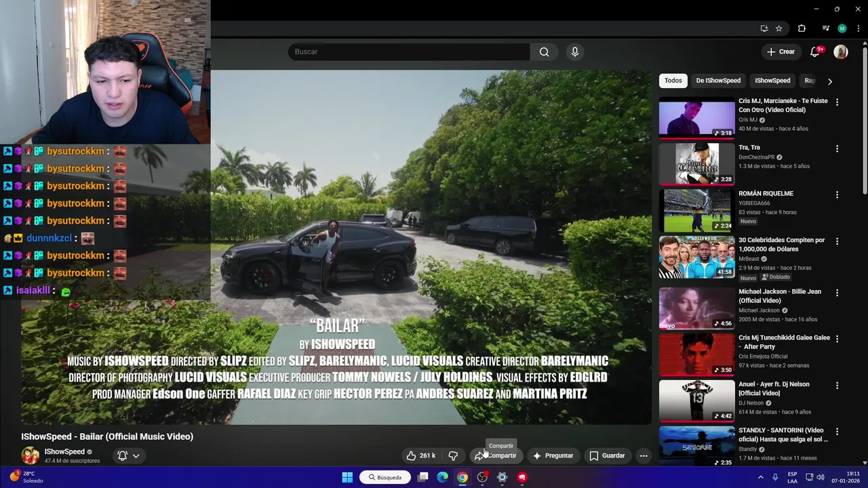Screen dimensions: 868x488
Task: Open more actions three-dot button under video
Action: pos(644,455)
